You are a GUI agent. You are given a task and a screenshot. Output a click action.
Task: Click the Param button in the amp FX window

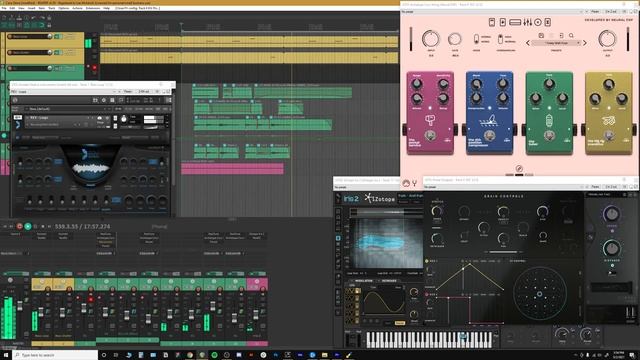[x=596, y=12]
